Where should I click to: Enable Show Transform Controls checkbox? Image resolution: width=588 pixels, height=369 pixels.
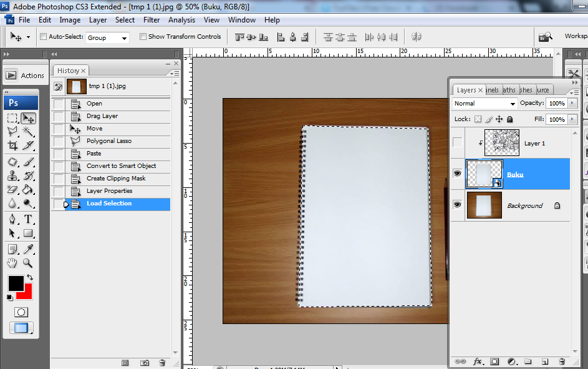pos(143,36)
